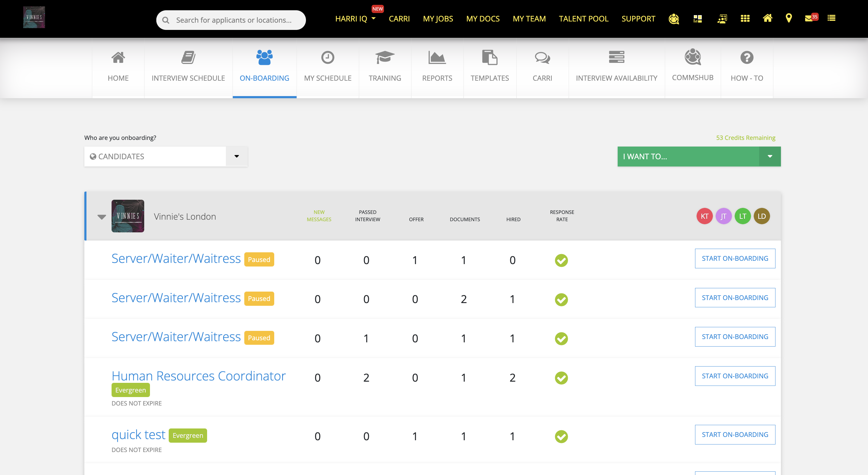Go to the HOME tab icon
Image resolution: width=868 pixels, height=475 pixels.
tap(118, 58)
